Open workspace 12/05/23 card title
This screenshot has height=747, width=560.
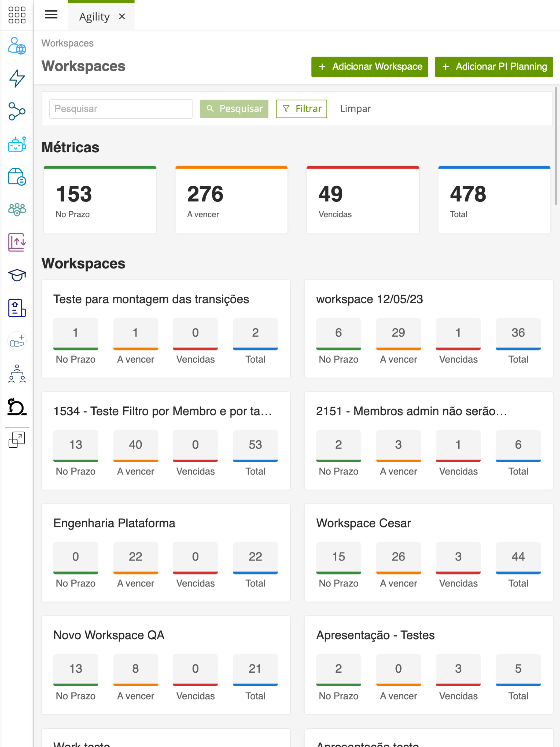tap(369, 299)
